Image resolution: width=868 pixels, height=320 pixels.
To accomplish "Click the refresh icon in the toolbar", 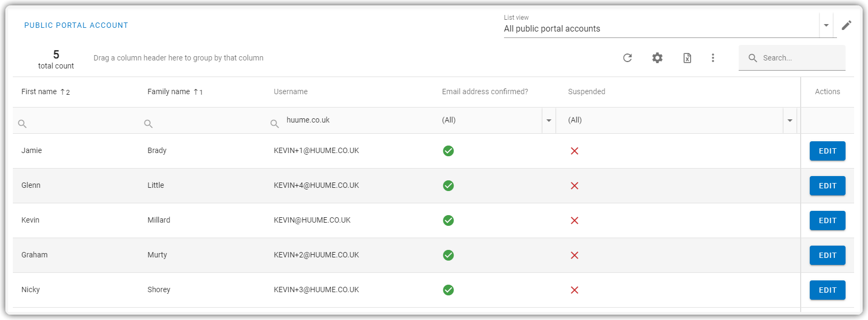I will pyautogui.click(x=627, y=58).
